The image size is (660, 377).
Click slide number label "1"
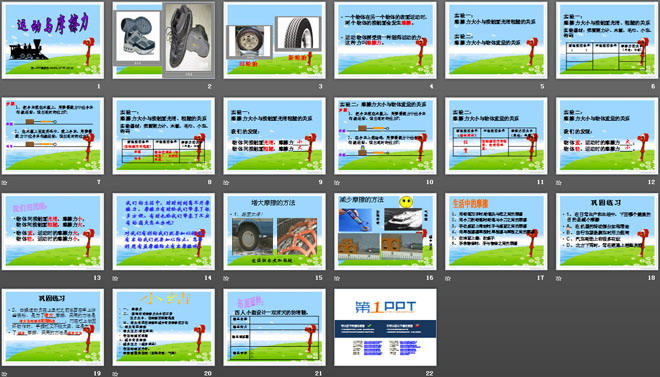tap(99, 86)
